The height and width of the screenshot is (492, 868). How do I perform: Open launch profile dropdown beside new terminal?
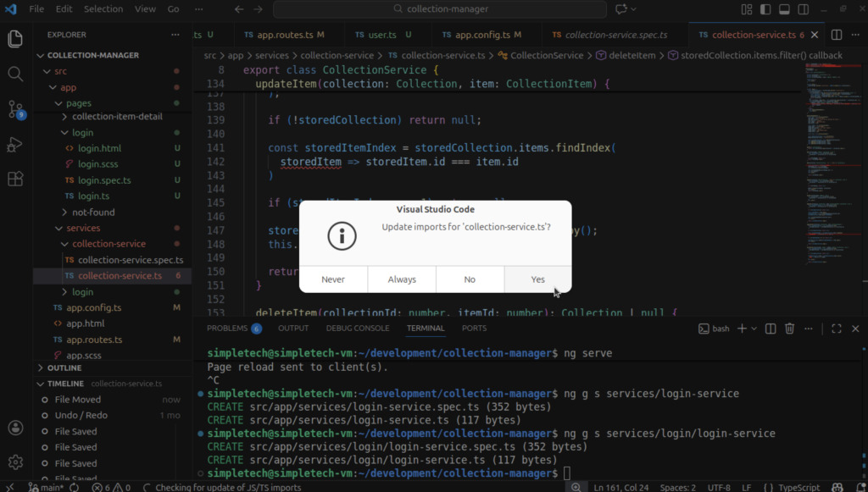click(x=754, y=329)
